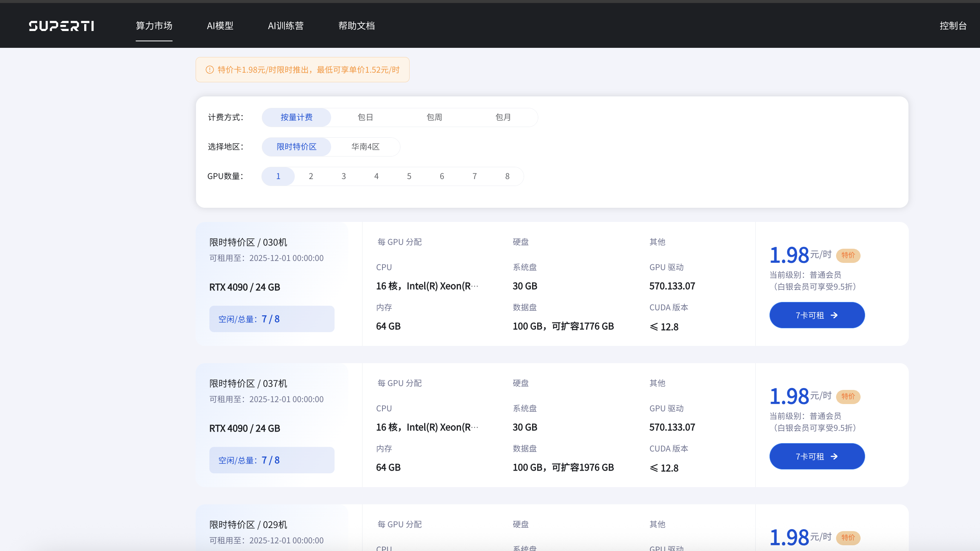
Task: Click the truncated CPU text on 037机 card
Action: click(427, 427)
